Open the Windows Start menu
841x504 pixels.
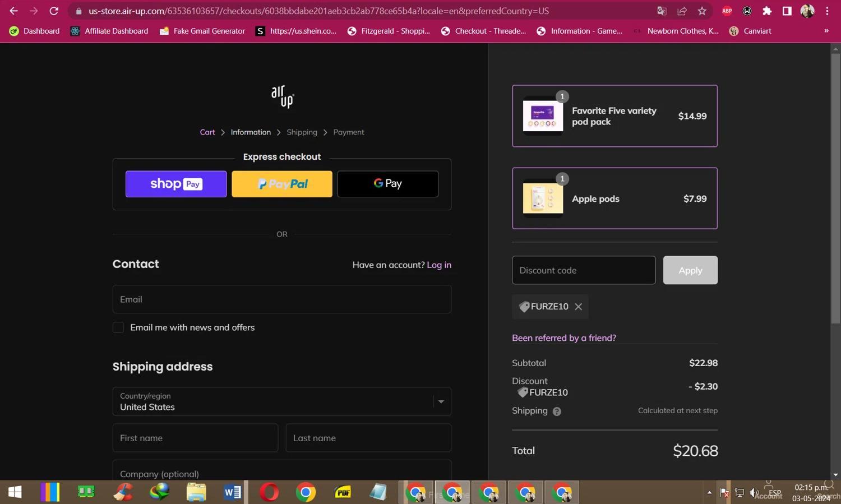pos(15,492)
